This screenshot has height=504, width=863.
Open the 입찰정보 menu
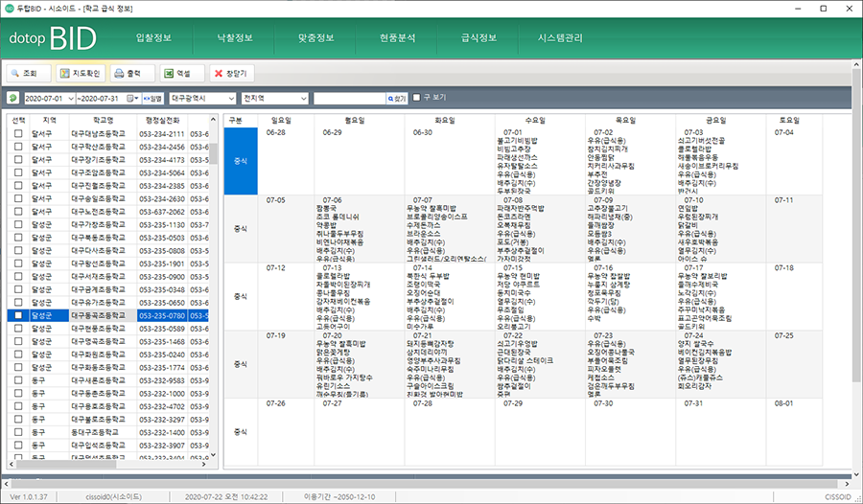tap(154, 38)
